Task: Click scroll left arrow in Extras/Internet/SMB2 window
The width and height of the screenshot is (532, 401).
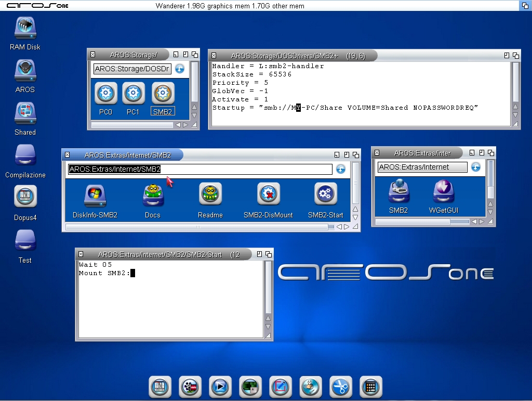Action: pyautogui.click(x=339, y=227)
